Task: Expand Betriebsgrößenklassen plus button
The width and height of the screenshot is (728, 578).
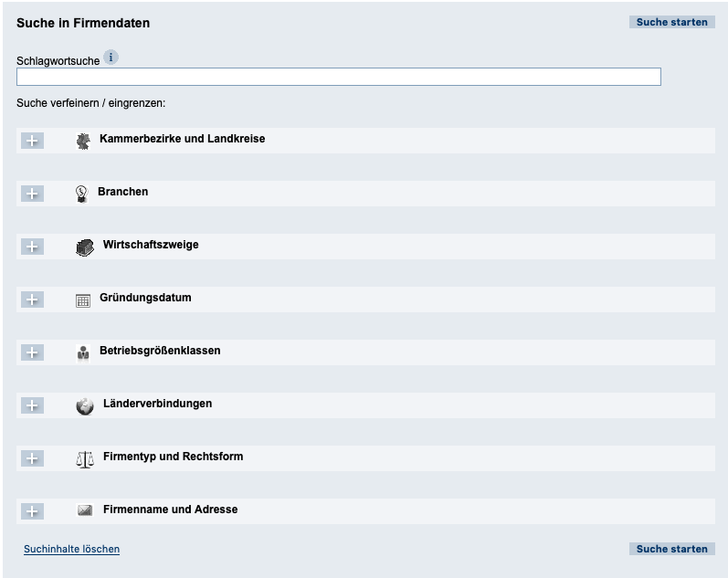Action: [x=32, y=352]
